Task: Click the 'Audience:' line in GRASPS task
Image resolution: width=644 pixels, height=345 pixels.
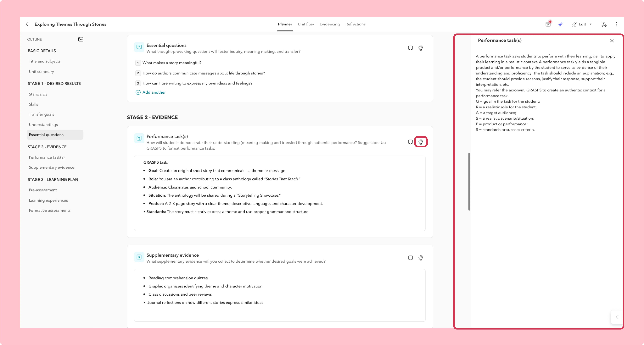Action: click(x=190, y=187)
